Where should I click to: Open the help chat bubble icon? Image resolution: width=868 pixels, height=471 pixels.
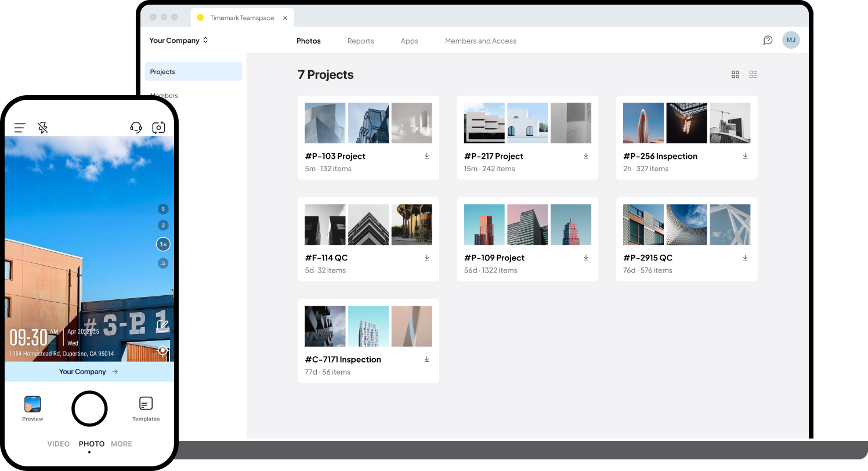click(768, 41)
